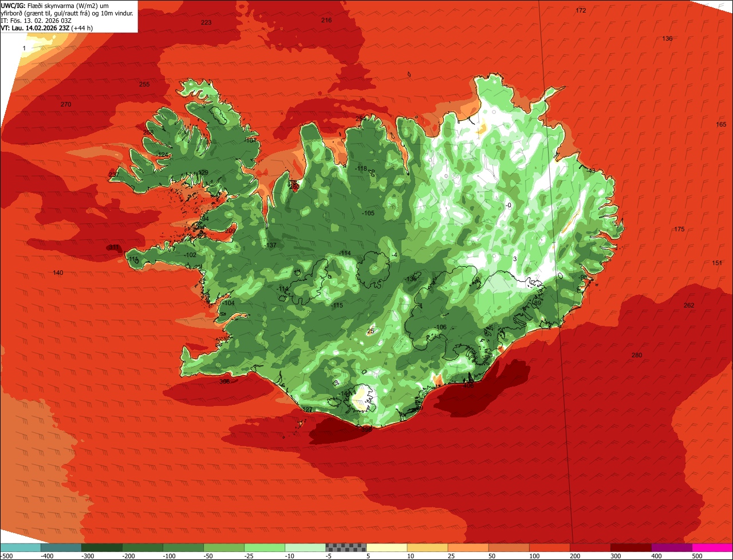Viewport: 733px width, 560px height.
Task: Select the land value 104
Action: click(x=230, y=303)
